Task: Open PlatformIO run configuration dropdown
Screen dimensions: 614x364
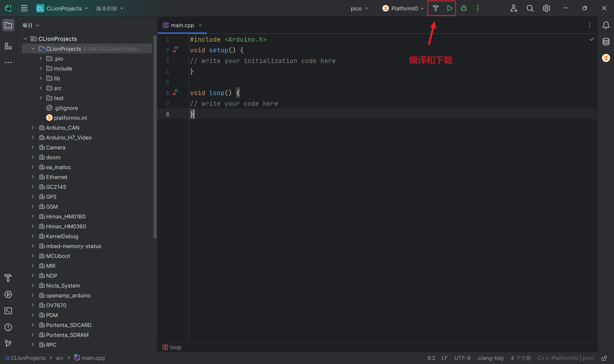Action: 403,8
